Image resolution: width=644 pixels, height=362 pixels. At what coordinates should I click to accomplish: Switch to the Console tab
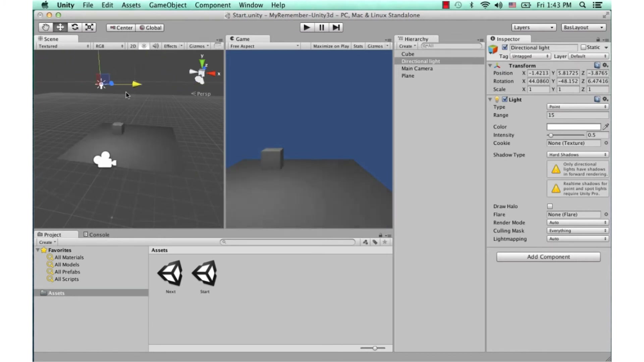tap(96, 235)
